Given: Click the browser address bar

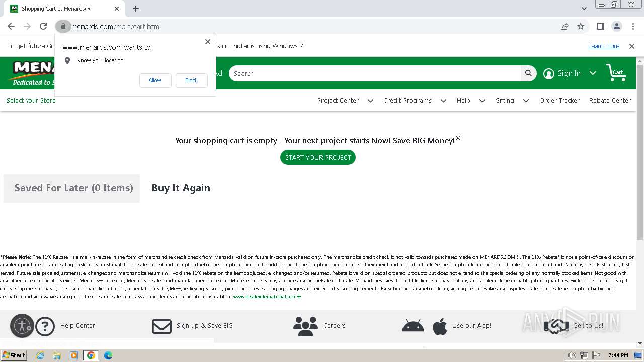Looking at the screenshot, I should coord(312,26).
